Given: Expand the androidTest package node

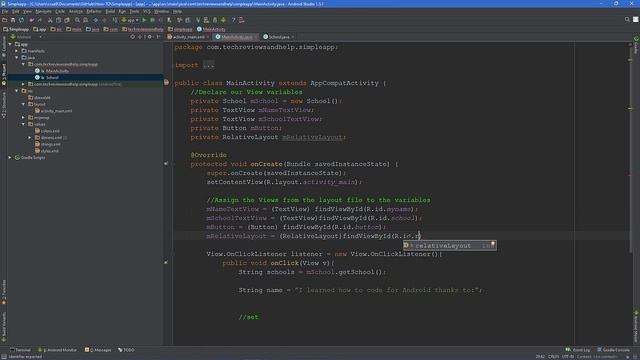Looking at the screenshot, I should tap(23, 84).
